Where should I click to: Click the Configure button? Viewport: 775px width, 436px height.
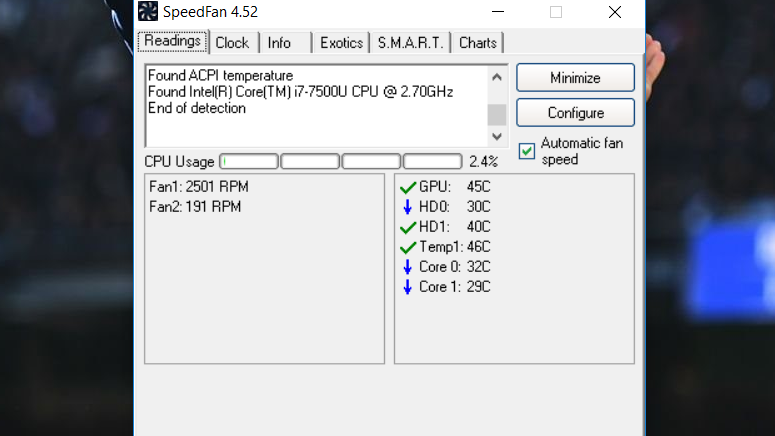pos(575,113)
